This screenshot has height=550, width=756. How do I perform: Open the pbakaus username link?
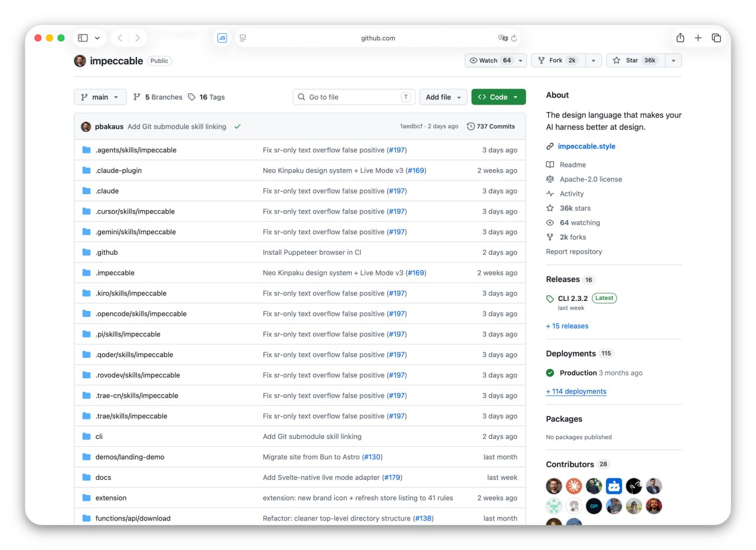coord(109,126)
